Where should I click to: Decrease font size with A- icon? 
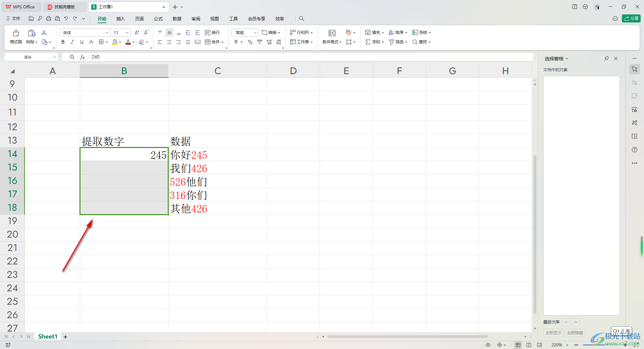coord(146,33)
